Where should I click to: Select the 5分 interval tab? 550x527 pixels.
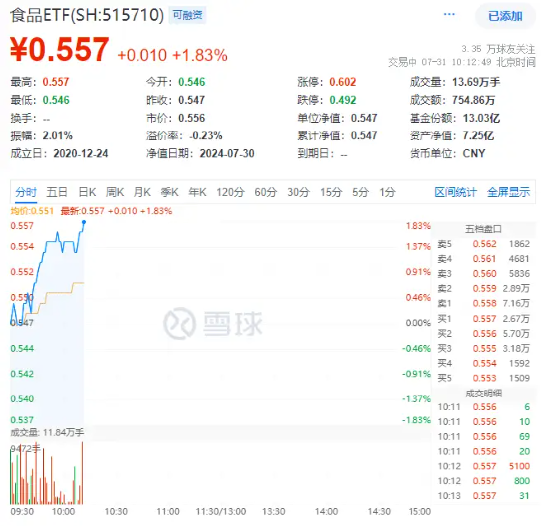[360, 192]
